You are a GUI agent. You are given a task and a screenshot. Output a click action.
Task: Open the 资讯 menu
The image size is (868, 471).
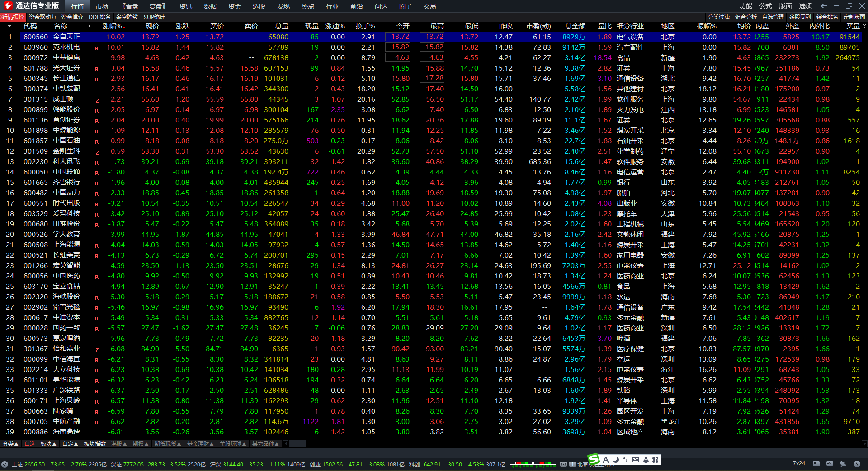pyautogui.click(x=186, y=6)
